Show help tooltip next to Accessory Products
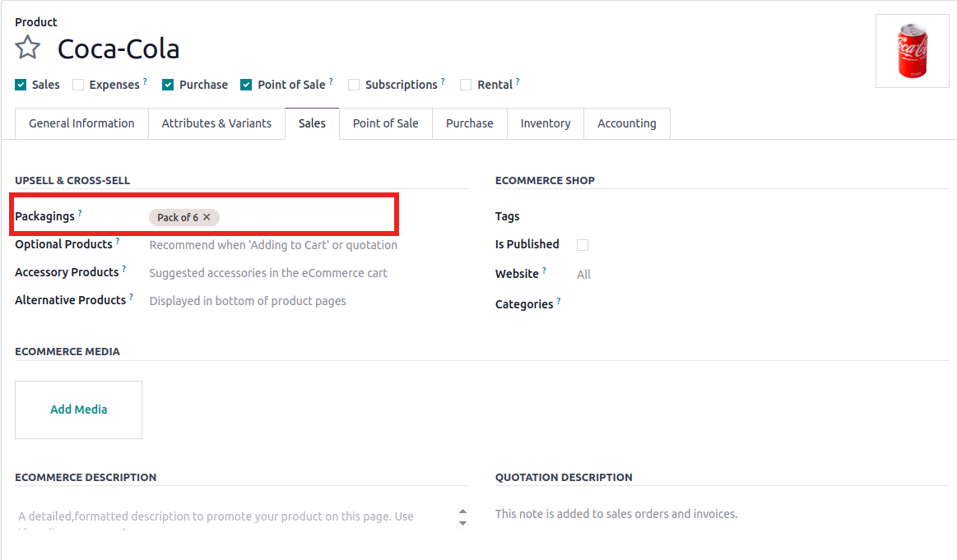This screenshot has height=560, width=957. [124, 269]
